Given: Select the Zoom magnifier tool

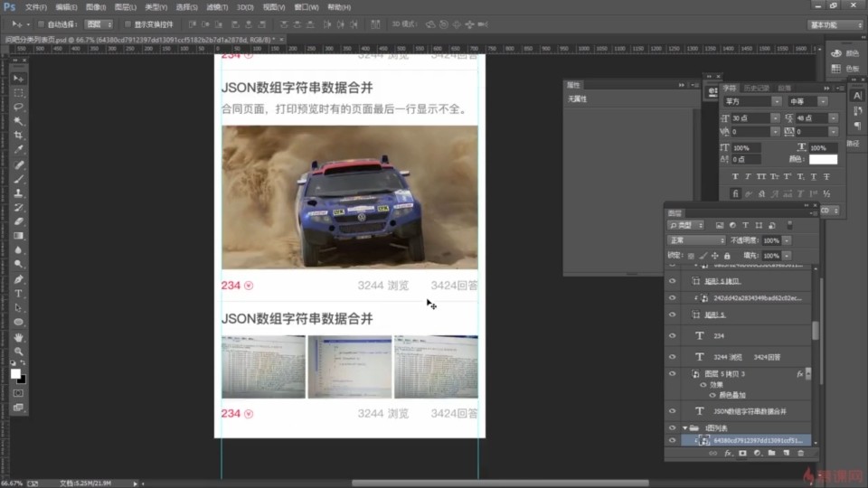Looking at the screenshot, I should [x=18, y=351].
